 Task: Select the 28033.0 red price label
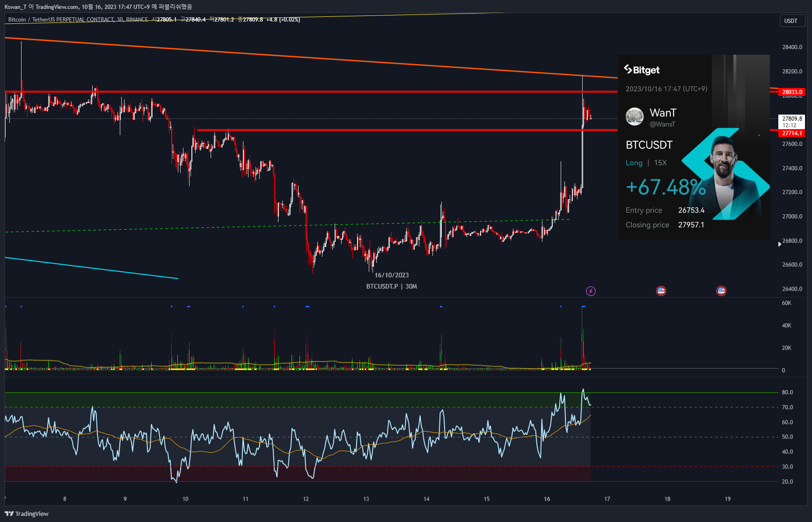(x=792, y=92)
